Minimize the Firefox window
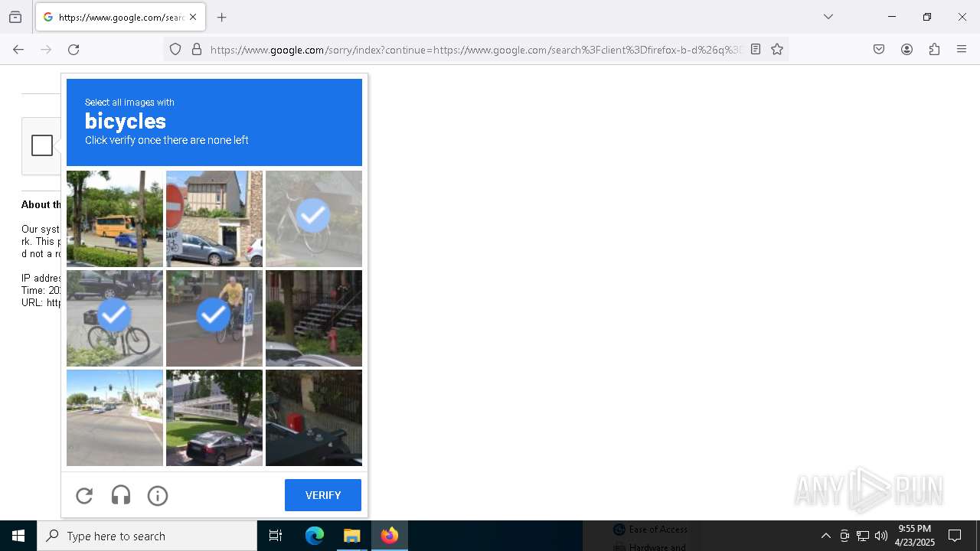The image size is (980, 551). tap(892, 17)
